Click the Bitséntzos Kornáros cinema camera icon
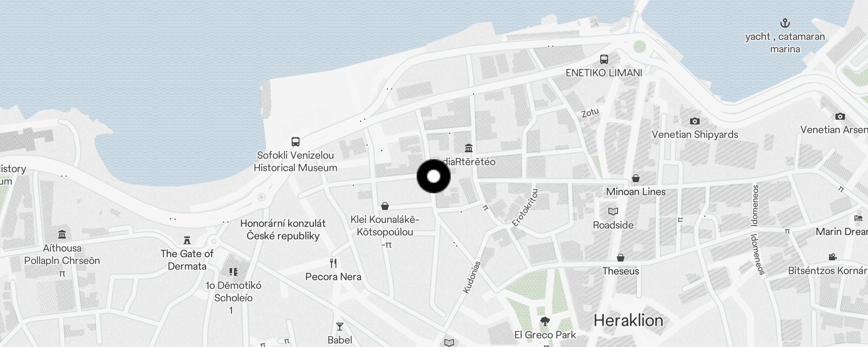 pos(832,257)
